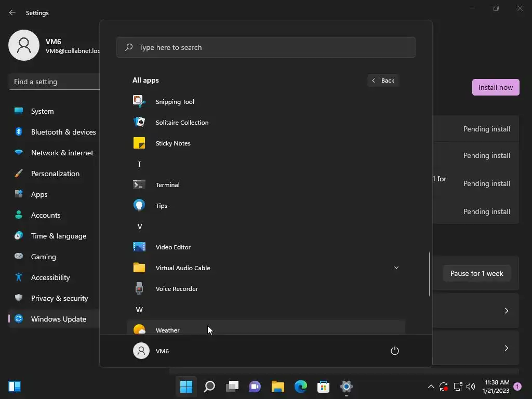This screenshot has width=532, height=399.
Task: Open Network & internet settings category
Action: click(54, 153)
